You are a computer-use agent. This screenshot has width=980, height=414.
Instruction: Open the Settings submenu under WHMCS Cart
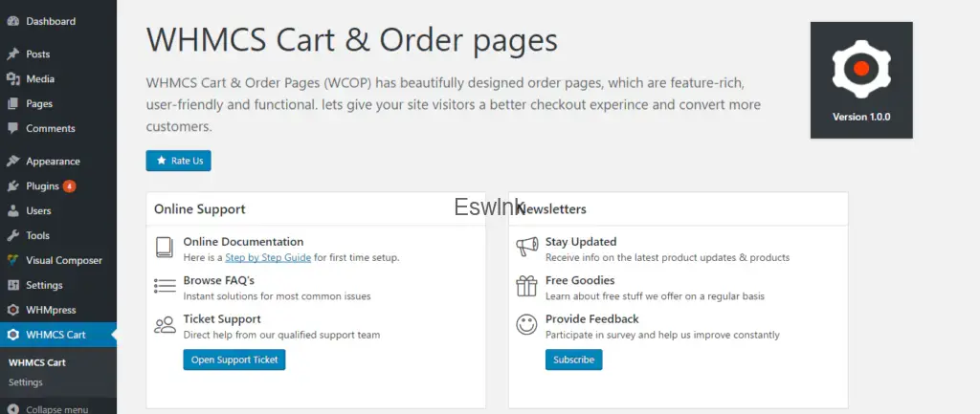pyautogui.click(x=25, y=382)
